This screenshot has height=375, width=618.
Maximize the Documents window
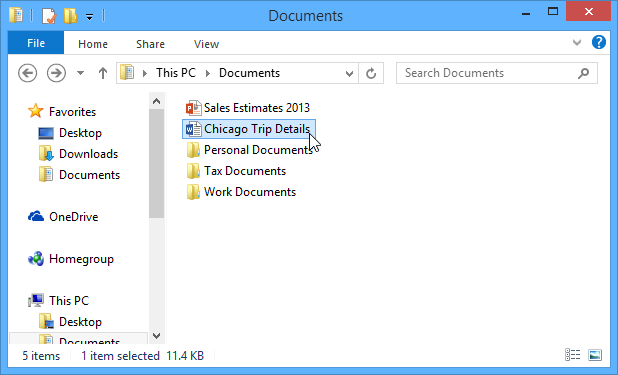coord(553,12)
